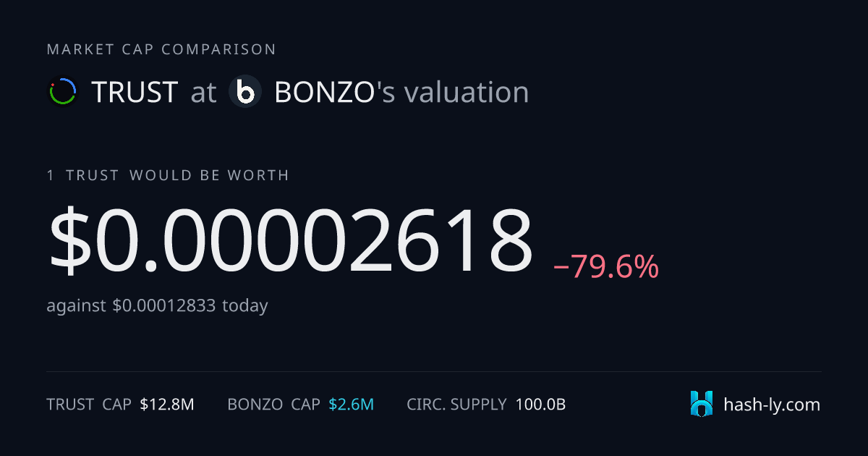Select the TRUST token name in heading

135,93
